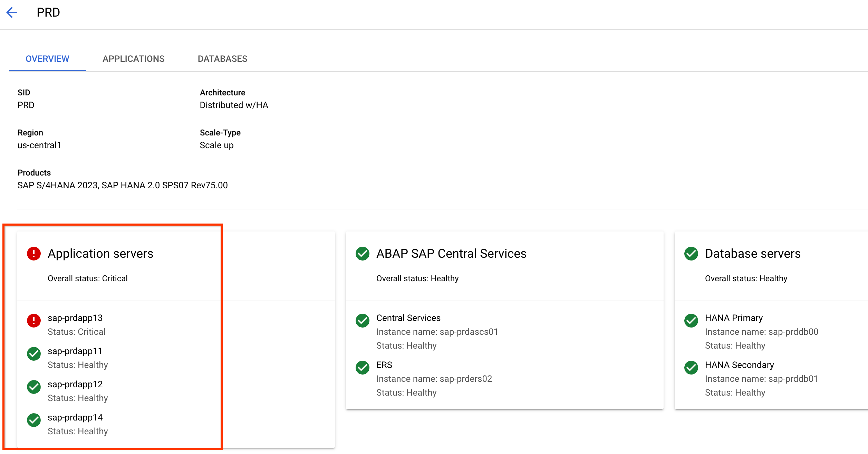868x454 pixels.
Task: Click the healthy icon next to sap-prdapp12
Action: click(x=33, y=387)
